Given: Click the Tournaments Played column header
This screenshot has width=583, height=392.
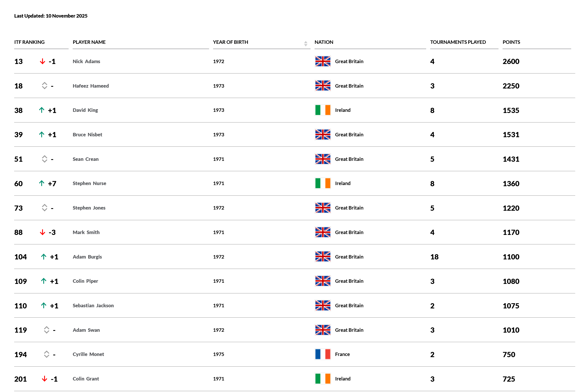Looking at the screenshot, I should (x=458, y=42).
